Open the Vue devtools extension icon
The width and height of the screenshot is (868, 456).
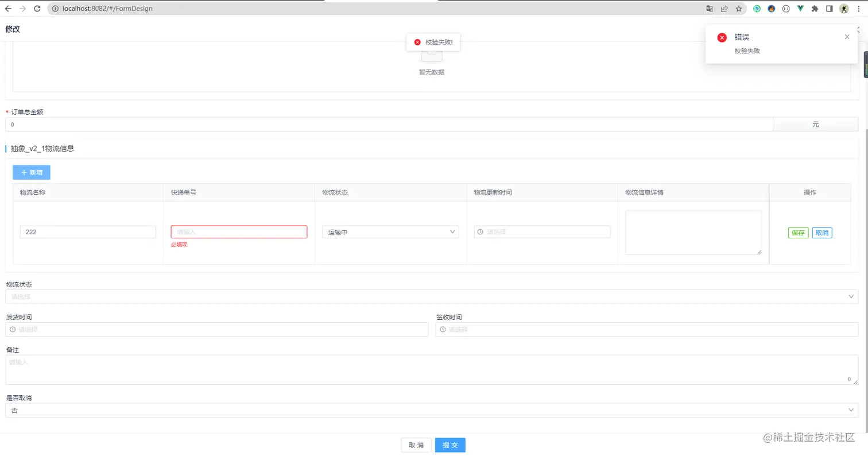pos(800,9)
